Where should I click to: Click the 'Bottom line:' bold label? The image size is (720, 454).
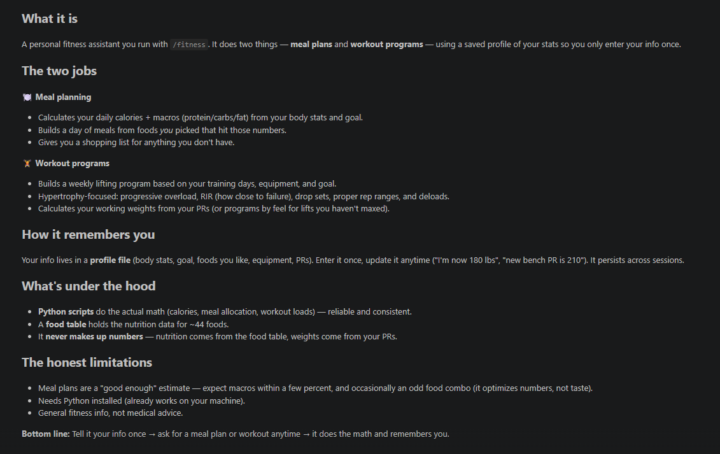point(45,434)
